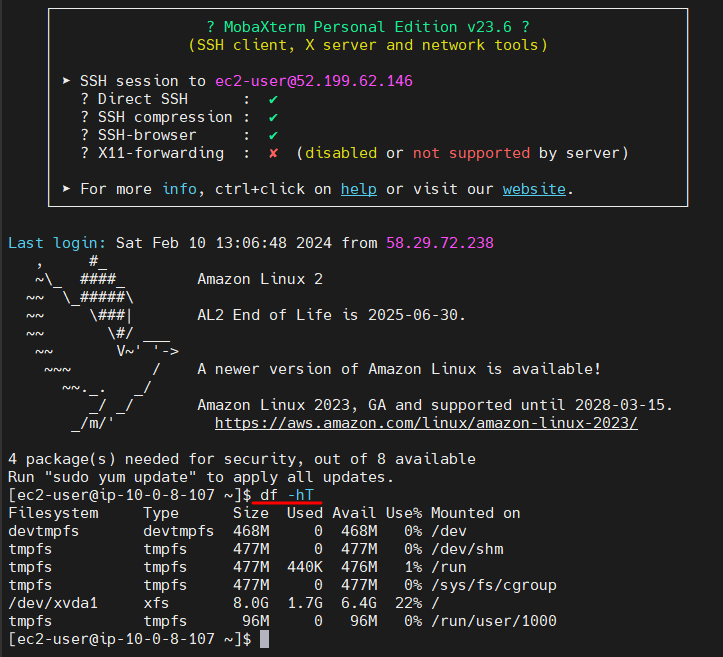Click the '/sys/fs/cgroup' mount point
The height and width of the screenshot is (657, 723).
493,585
